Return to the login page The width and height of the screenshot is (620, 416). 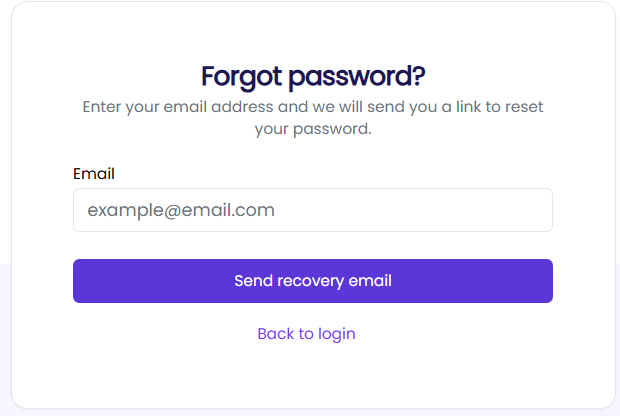point(306,333)
